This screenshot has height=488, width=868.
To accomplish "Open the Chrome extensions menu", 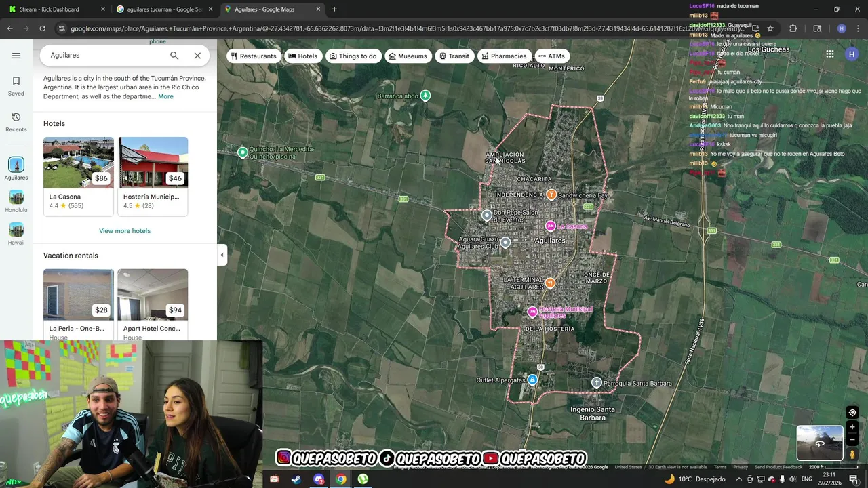I will click(793, 28).
